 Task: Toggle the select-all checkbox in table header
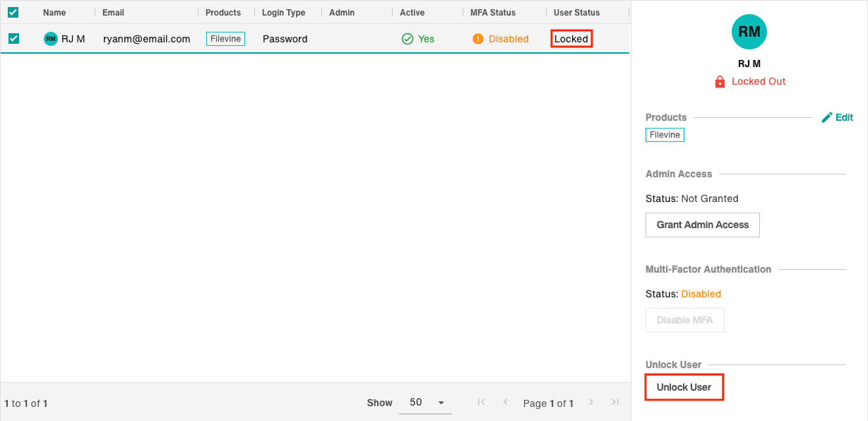[13, 12]
